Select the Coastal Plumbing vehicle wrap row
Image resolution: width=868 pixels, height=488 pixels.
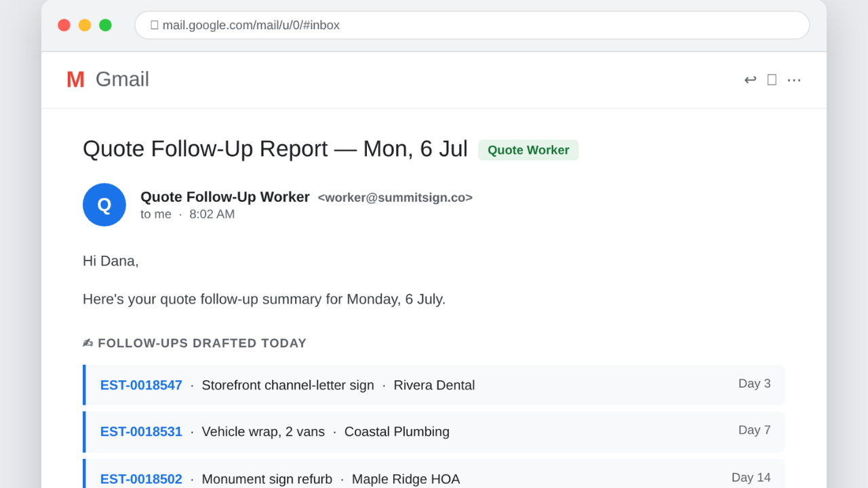tap(434, 432)
